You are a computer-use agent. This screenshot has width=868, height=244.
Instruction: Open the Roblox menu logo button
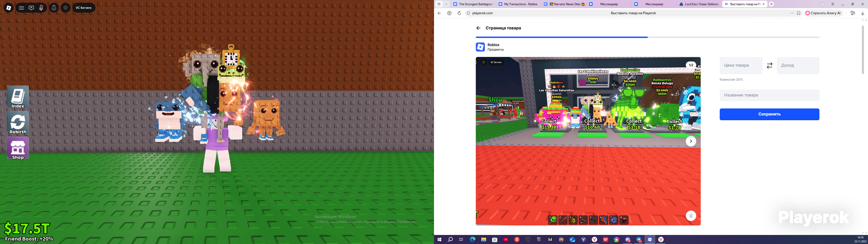tap(9, 8)
